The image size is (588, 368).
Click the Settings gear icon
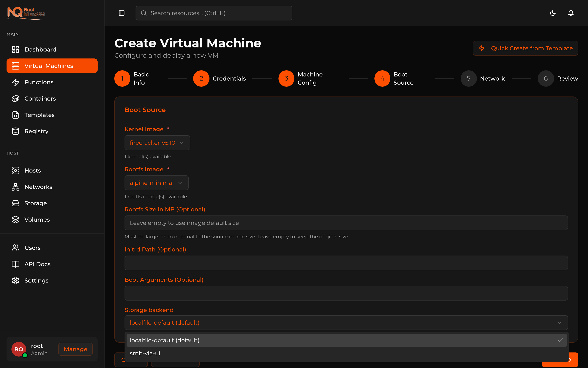(x=16, y=280)
